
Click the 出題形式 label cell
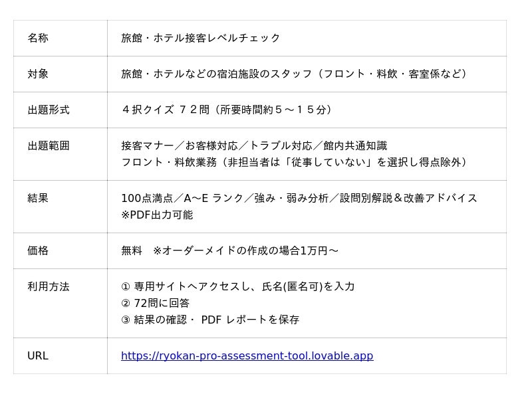coord(49,110)
